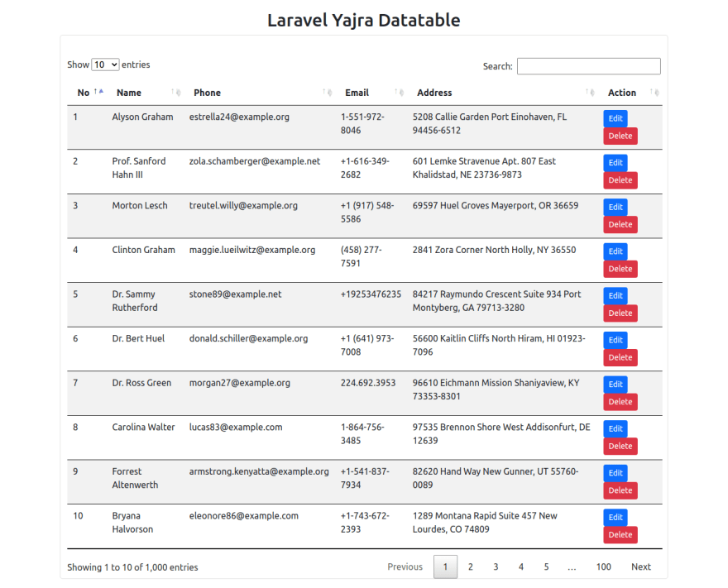This screenshot has height=588, width=728.
Task: Click phone number +19253476235
Action: click(371, 294)
